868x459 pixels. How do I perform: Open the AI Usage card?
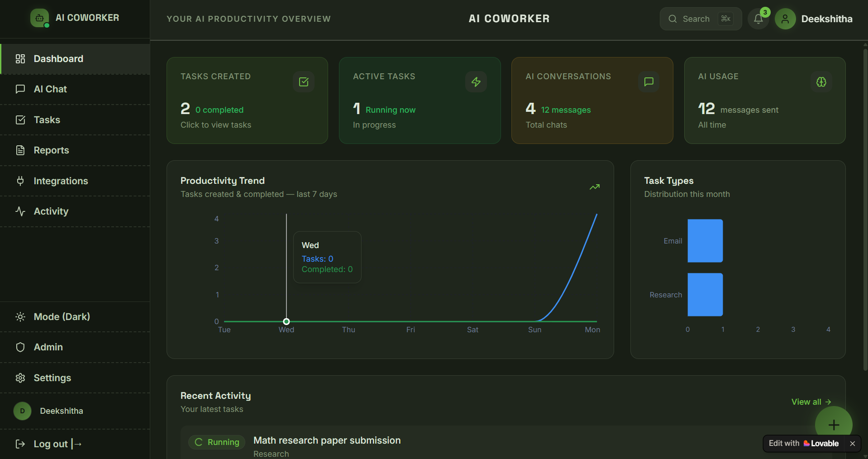pos(765,100)
